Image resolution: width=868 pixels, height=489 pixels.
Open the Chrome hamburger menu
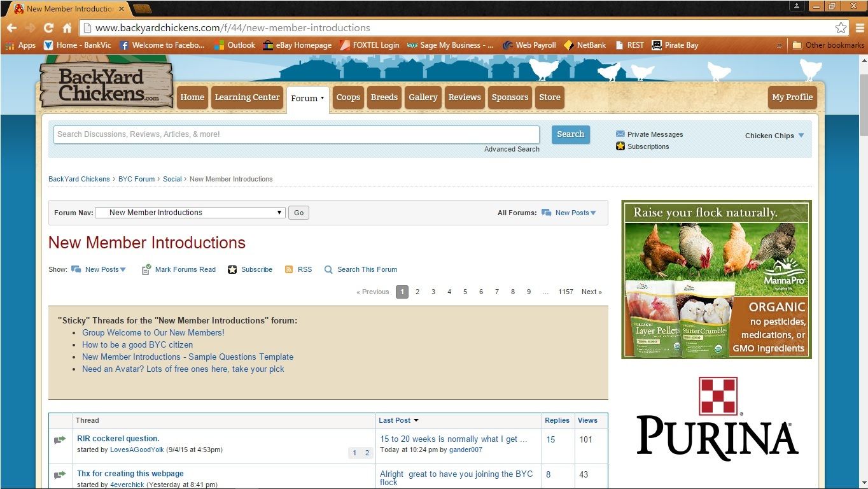tap(858, 28)
